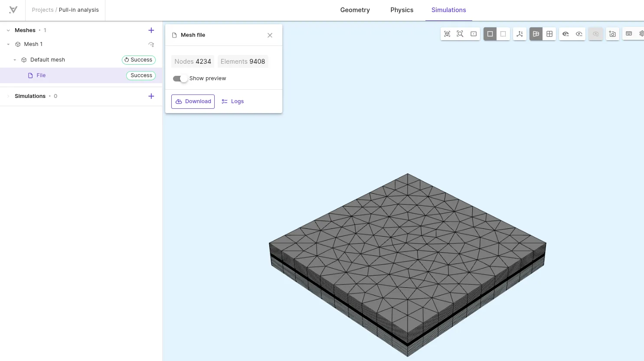Click the regenerate icon next to Mesh 1
The width and height of the screenshot is (644, 361).
[151, 44]
